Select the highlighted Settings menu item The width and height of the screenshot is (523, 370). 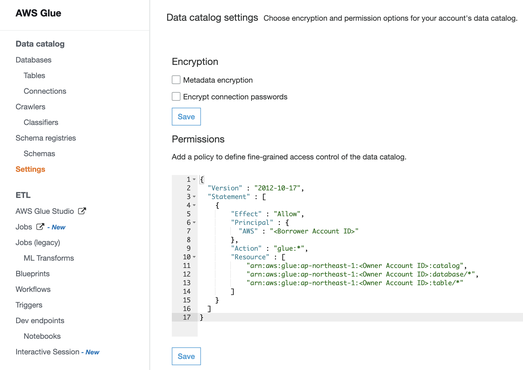[30, 169]
